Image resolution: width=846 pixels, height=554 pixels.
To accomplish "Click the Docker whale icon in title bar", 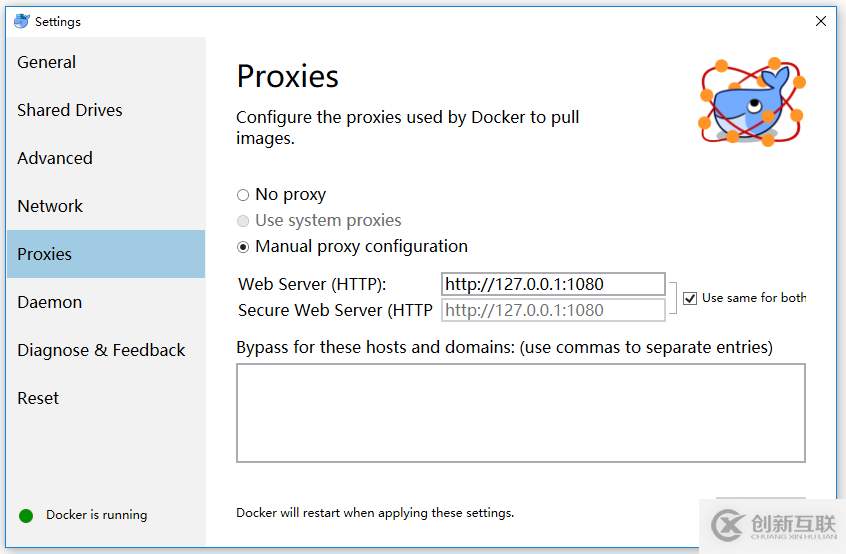I will click(x=21, y=21).
